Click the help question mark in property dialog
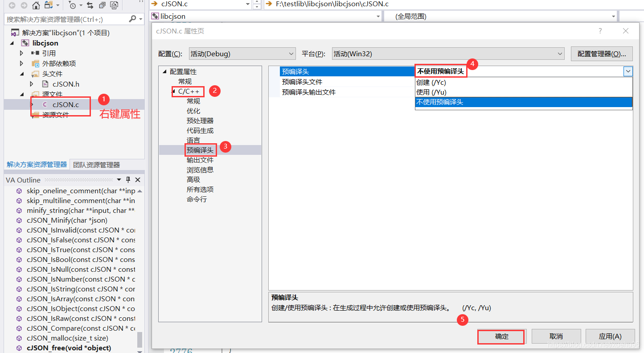The width and height of the screenshot is (644, 353). click(600, 31)
